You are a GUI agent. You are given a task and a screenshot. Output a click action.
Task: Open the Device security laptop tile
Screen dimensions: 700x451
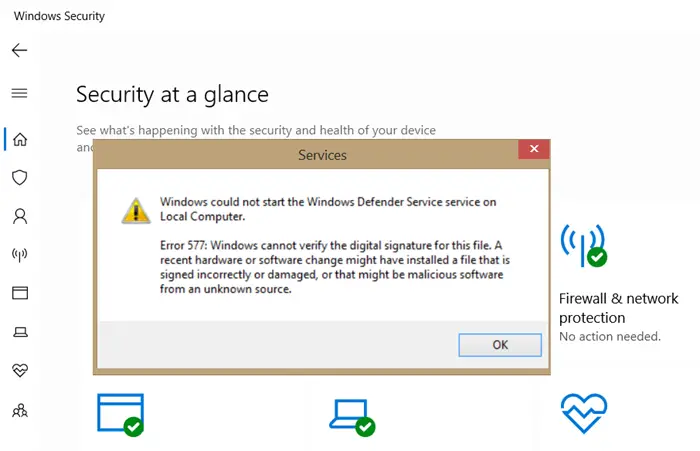[352, 417]
